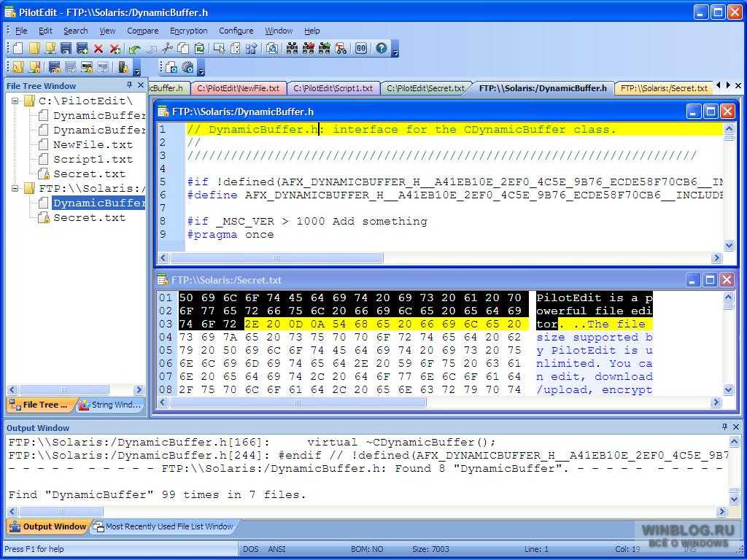Close the File Tree Window panel
This screenshot has width=747, height=560.
pyautogui.click(x=141, y=85)
